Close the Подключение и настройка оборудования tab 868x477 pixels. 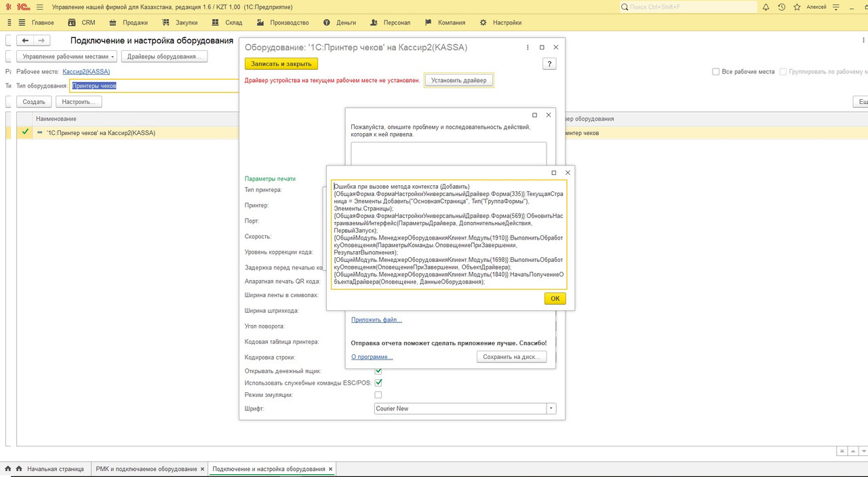tap(331, 469)
